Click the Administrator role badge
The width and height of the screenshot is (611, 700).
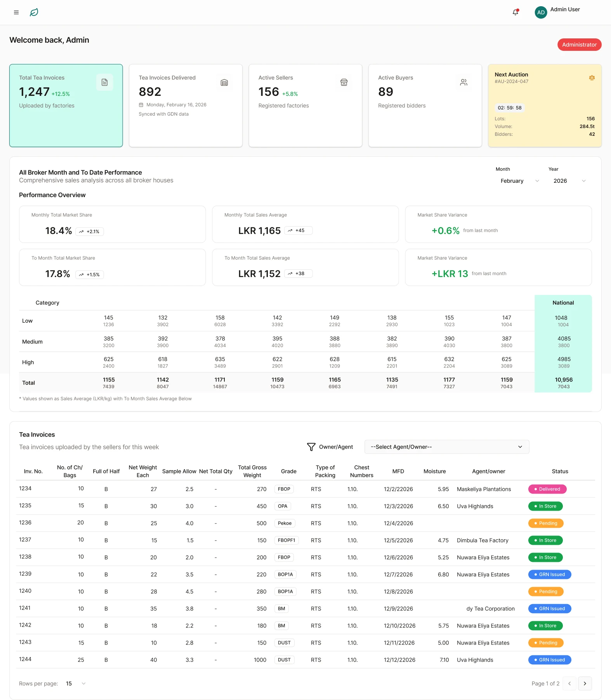click(579, 45)
